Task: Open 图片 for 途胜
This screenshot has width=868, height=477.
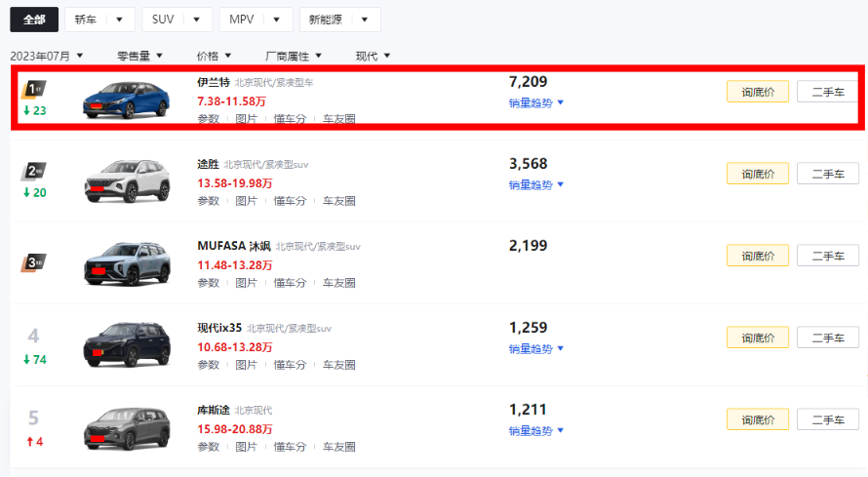Action: click(246, 201)
